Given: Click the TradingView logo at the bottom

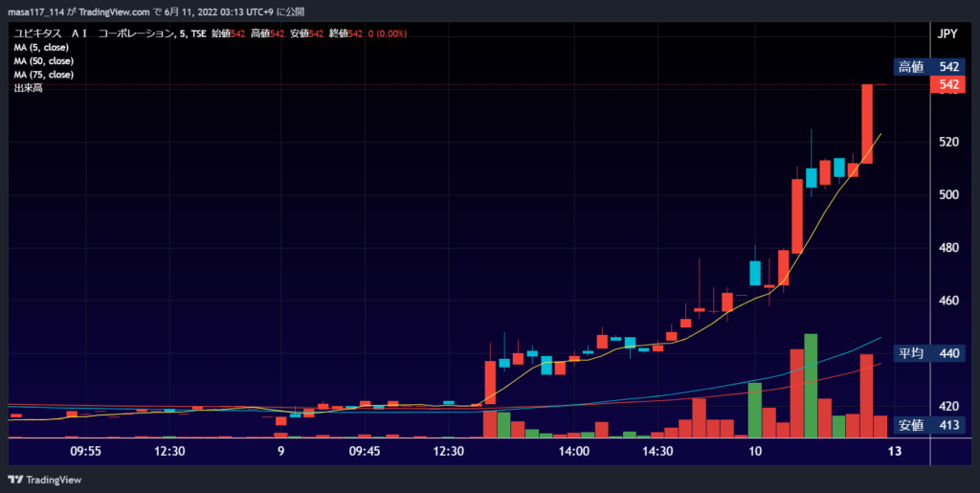Looking at the screenshot, I should [x=44, y=480].
